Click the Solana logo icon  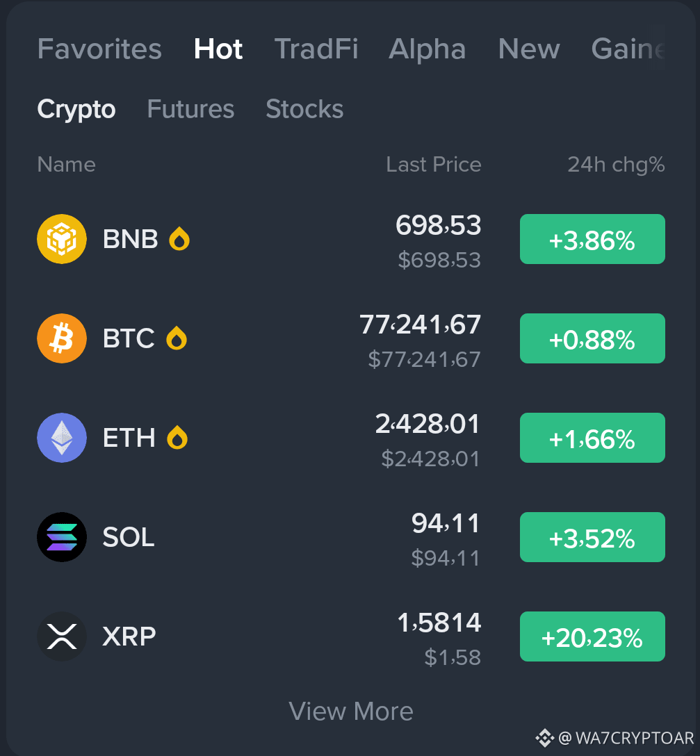click(x=62, y=537)
